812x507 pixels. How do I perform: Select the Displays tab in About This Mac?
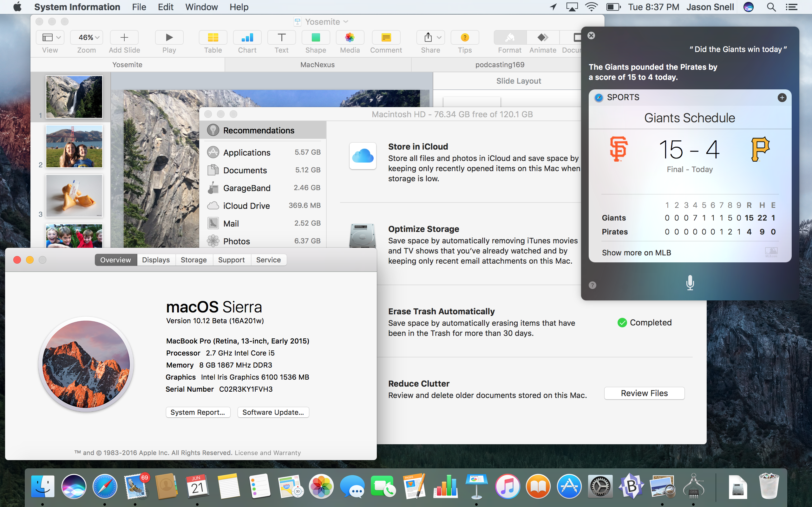click(x=156, y=259)
